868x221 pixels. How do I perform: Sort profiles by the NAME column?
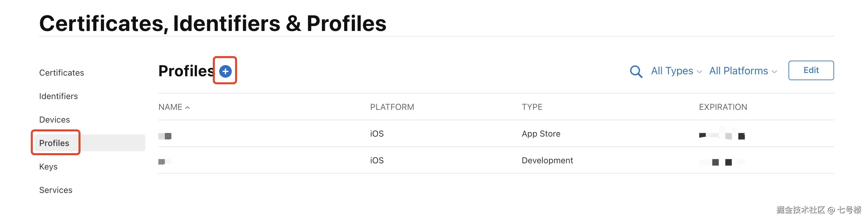[x=170, y=107]
